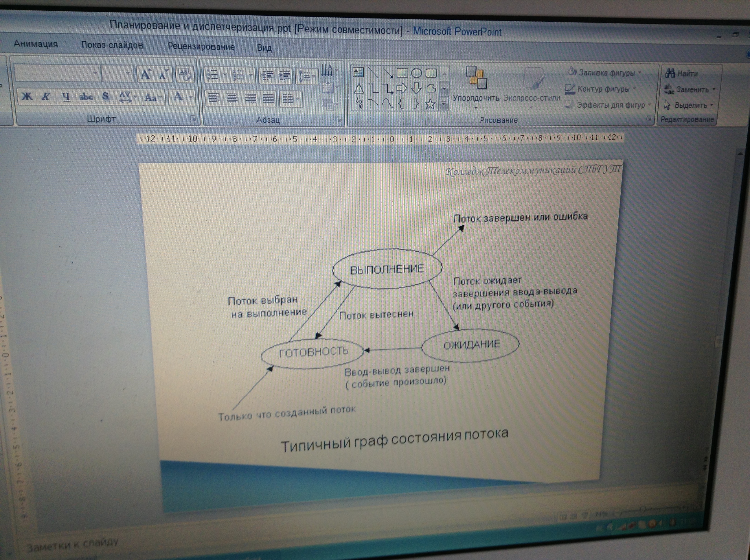Viewport: 750px width, 560px height.
Task: Select the Elbow Arrow Connector shape
Action: pos(387,89)
